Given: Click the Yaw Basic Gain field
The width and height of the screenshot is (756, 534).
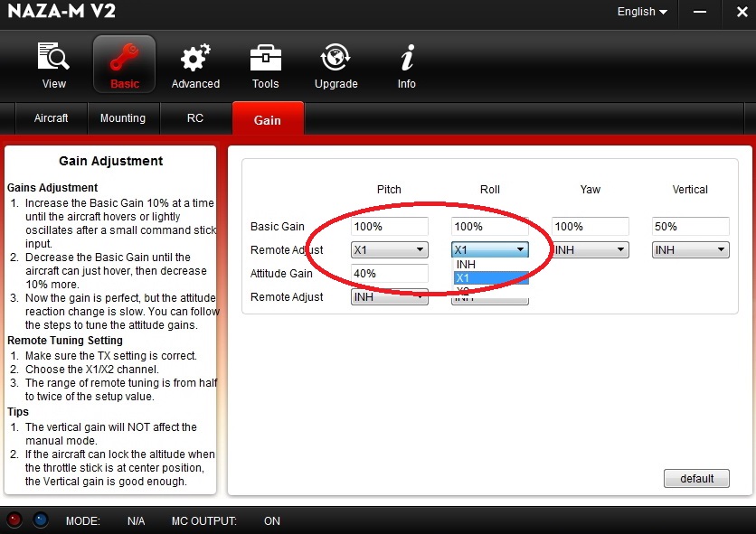Looking at the screenshot, I should 591,227.
